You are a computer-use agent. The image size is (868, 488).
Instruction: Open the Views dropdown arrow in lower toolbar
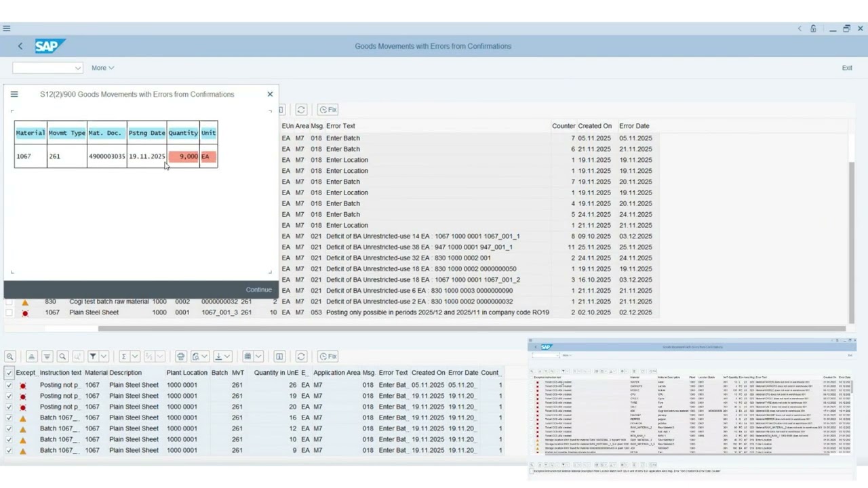(x=204, y=357)
